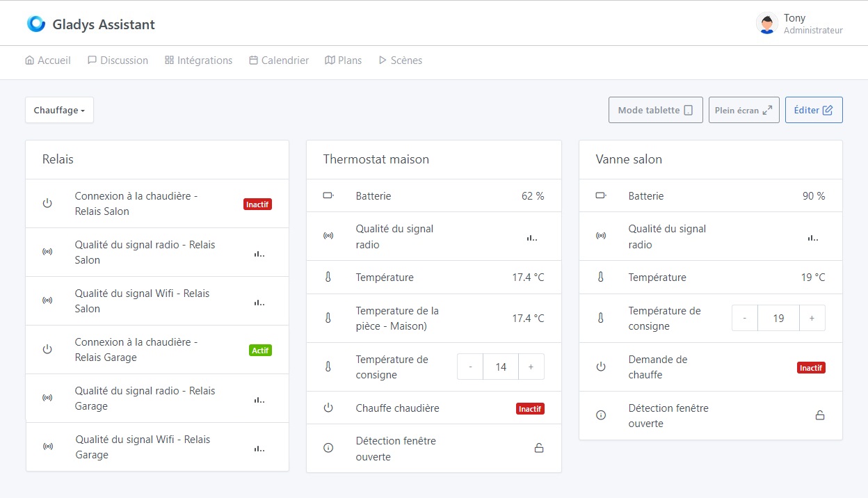Viewport: 868px width, 498px height.
Task: Click the Mode tablette button
Action: pyautogui.click(x=654, y=109)
